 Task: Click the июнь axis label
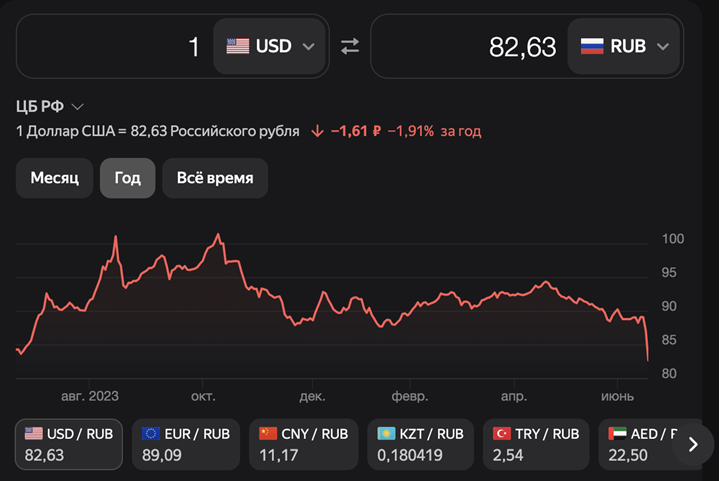[x=617, y=396]
